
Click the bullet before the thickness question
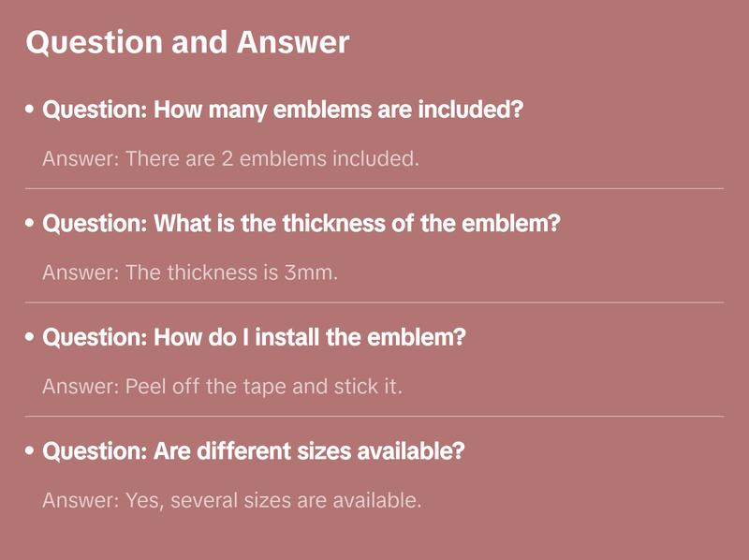(x=31, y=224)
